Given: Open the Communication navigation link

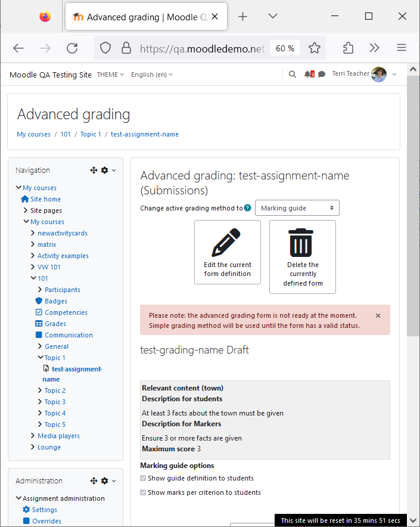Looking at the screenshot, I should (x=69, y=335).
